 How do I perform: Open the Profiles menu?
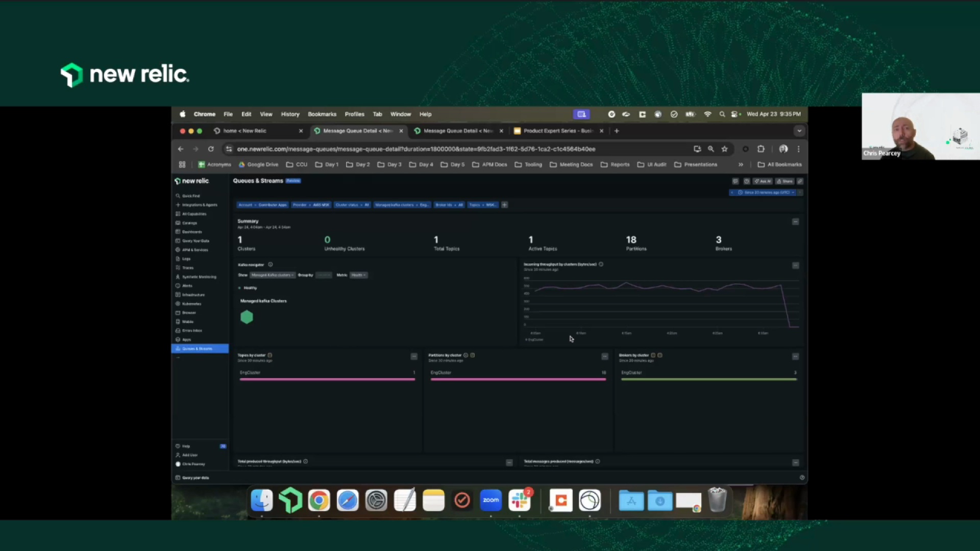point(354,114)
